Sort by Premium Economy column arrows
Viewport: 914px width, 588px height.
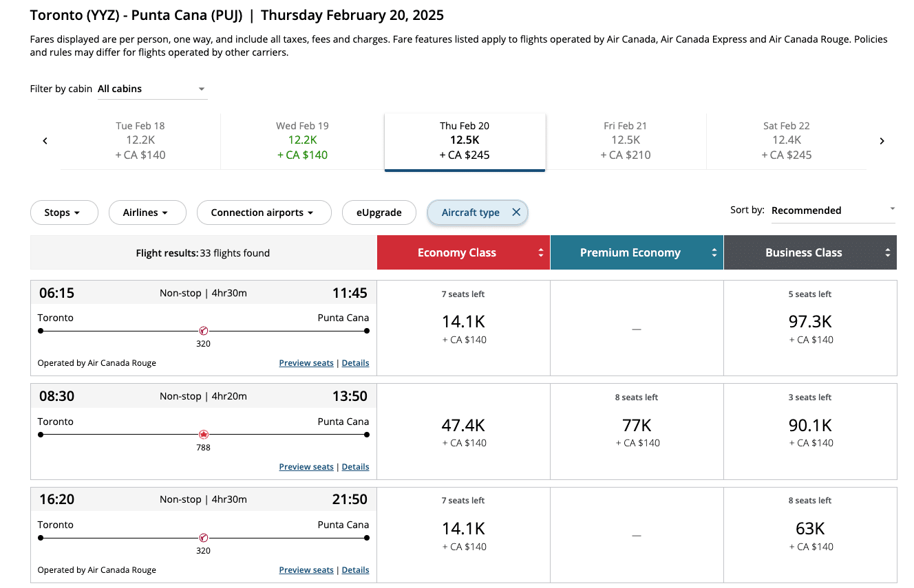pos(714,253)
